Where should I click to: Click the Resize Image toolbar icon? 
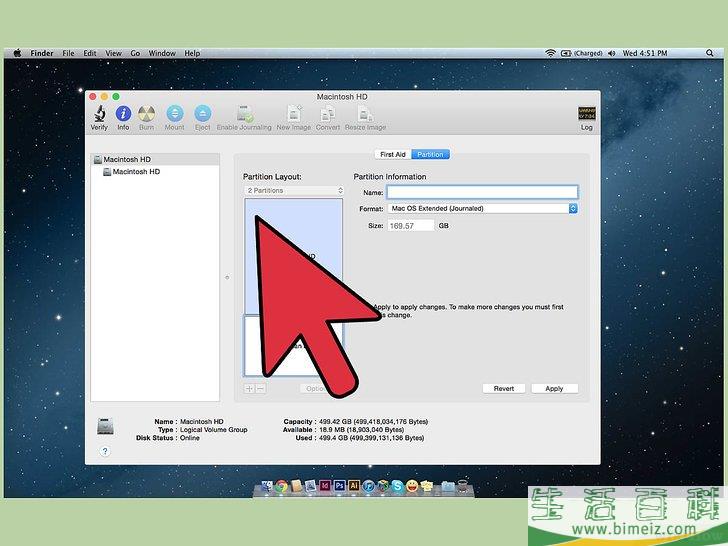click(365, 113)
